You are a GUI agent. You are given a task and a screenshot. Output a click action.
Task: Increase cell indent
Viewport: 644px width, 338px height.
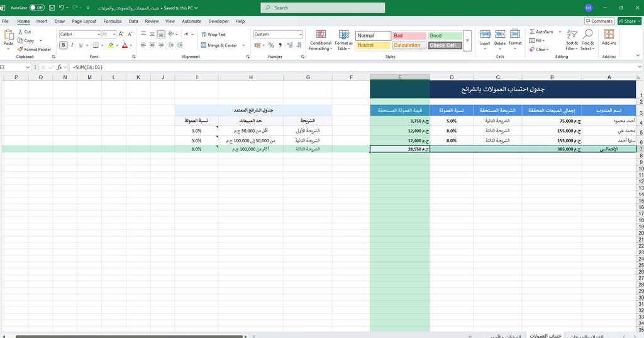click(180, 45)
